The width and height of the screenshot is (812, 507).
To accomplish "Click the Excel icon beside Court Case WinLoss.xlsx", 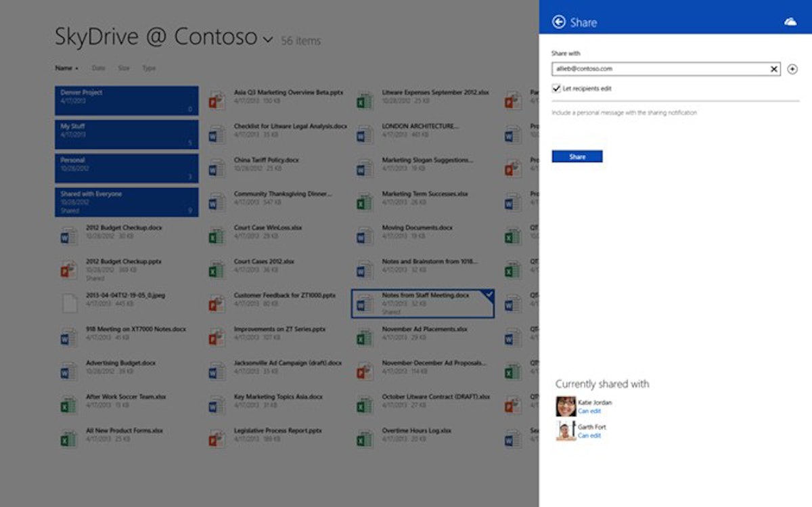I will [217, 234].
